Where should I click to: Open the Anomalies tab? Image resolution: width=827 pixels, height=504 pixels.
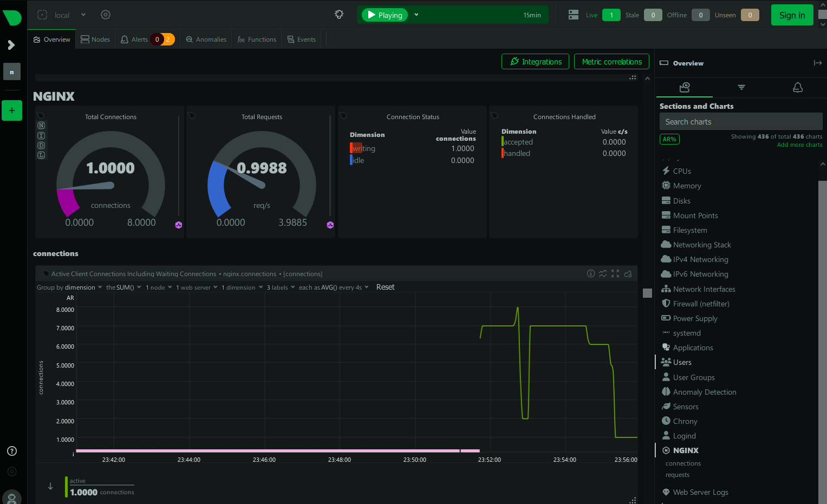[x=206, y=40]
